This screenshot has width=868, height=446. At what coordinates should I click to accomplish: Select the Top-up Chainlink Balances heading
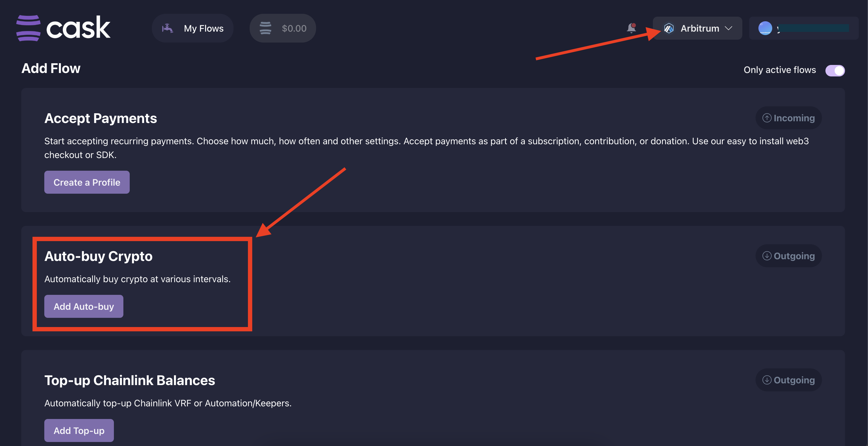(130, 380)
